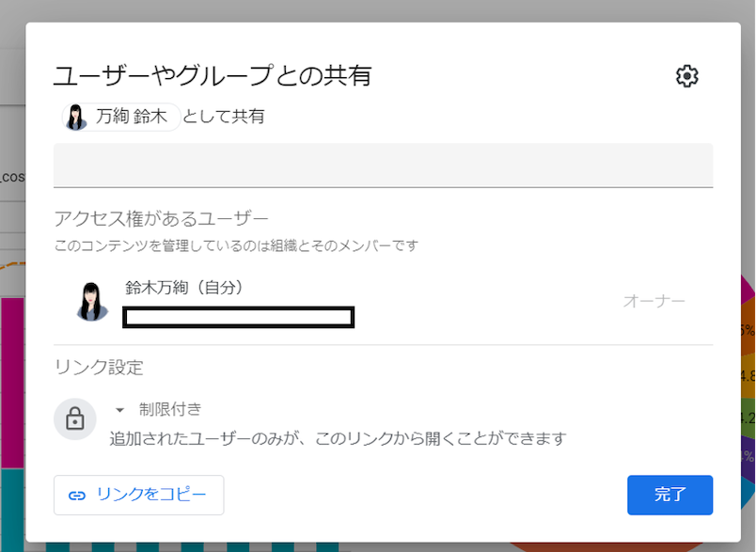Click the chain icon in リンクをコピー
Viewport: 756px width, 552px height.
coord(77,496)
